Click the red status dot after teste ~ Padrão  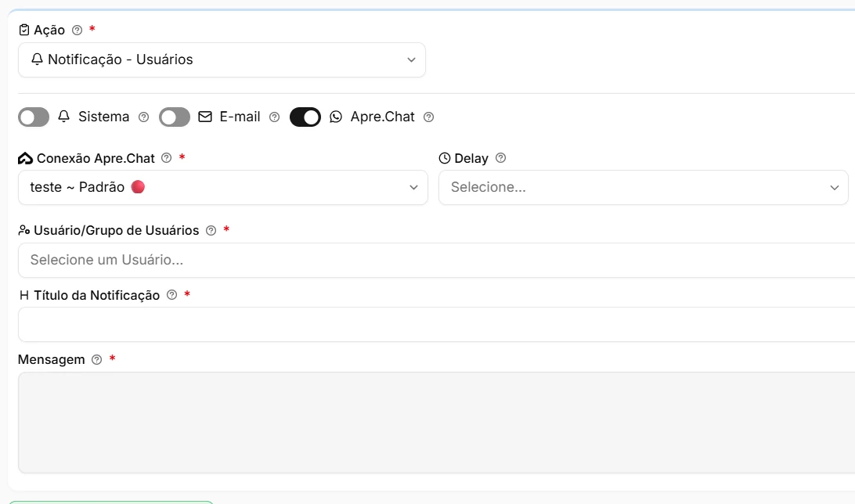pyautogui.click(x=138, y=187)
